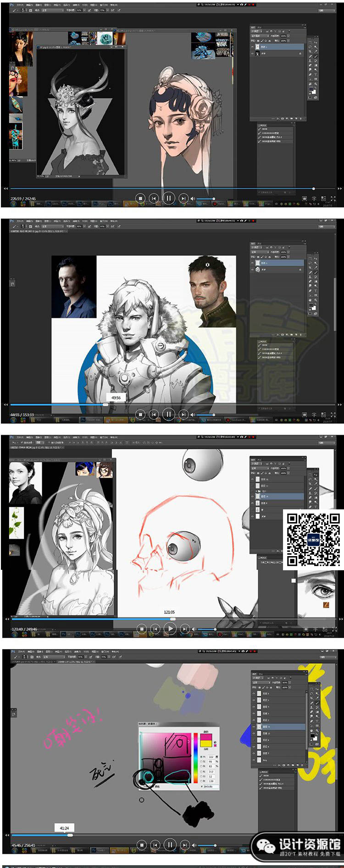
Task: Hide the highlighted layer in 45:46 frame
Action: [x=254, y=726]
